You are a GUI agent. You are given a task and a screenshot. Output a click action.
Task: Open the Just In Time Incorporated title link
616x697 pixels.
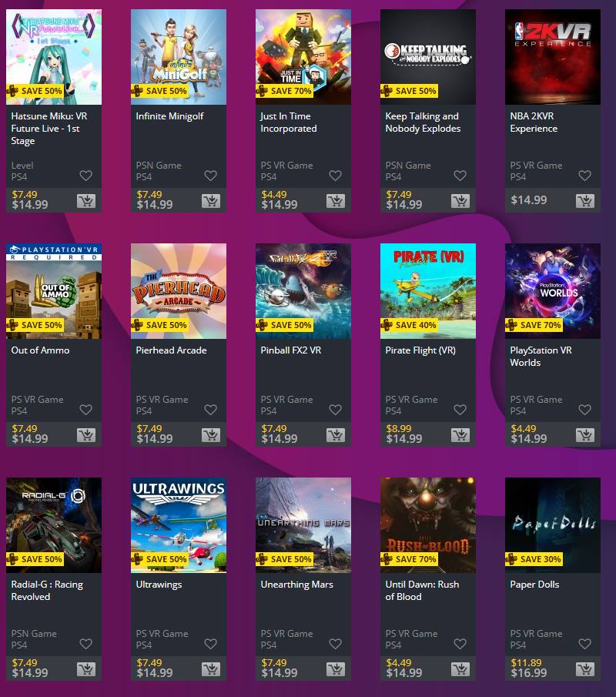[289, 122]
